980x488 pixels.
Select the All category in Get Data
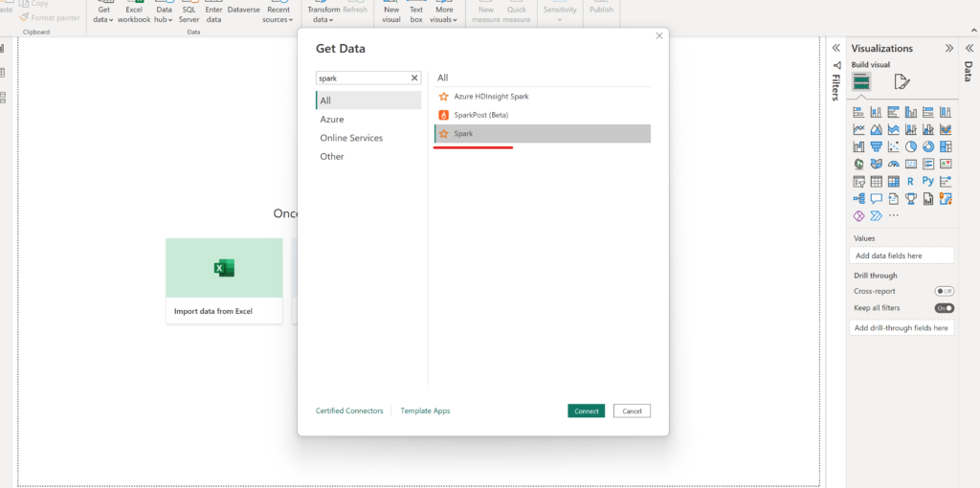(368, 100)
